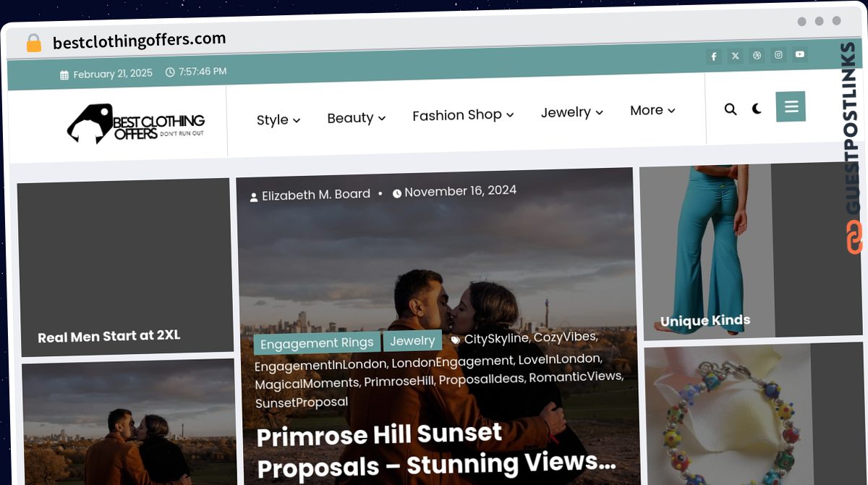Open the Unique Kinds post thumbnail
868x485 pixels.
point(705,251)
